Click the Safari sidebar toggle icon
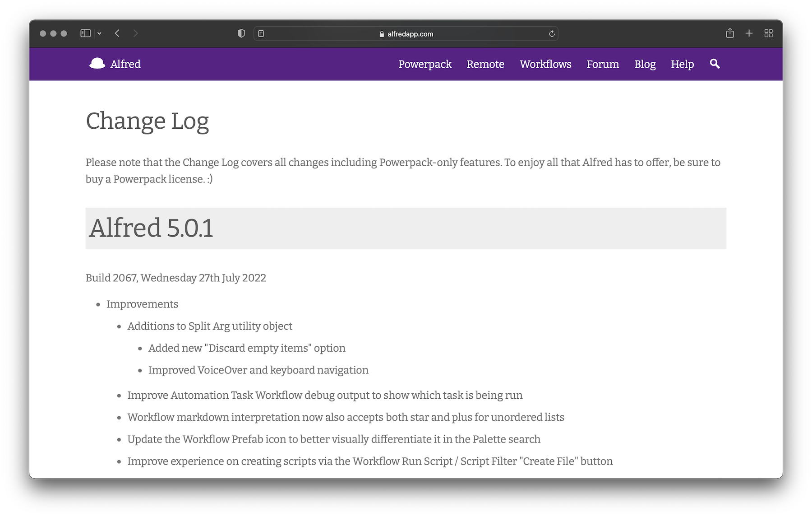The image size is (812, 517). pos(85,33)
